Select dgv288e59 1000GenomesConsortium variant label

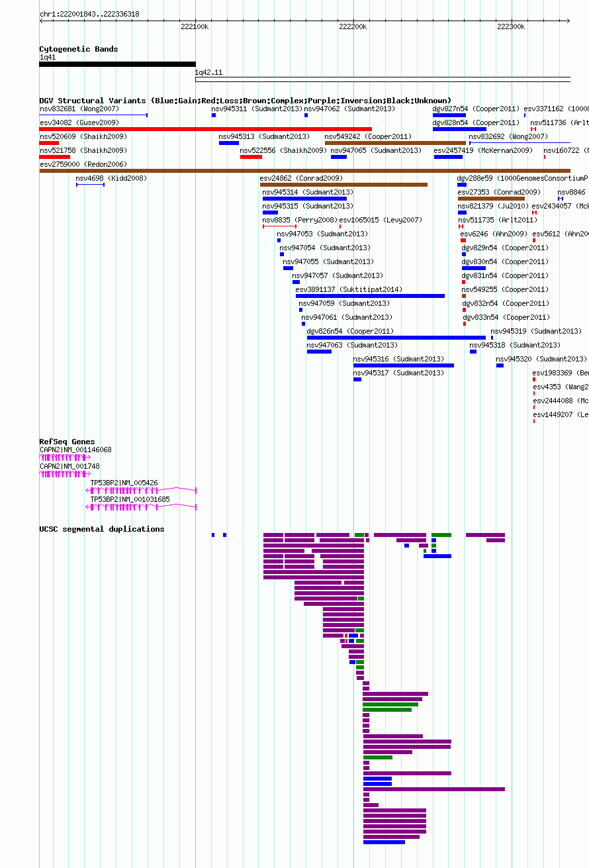[x=522, y=178]
